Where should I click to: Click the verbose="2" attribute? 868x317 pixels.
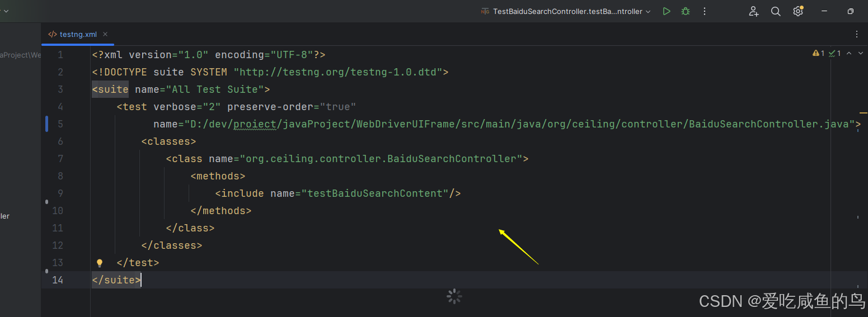[x=187, y=107]
